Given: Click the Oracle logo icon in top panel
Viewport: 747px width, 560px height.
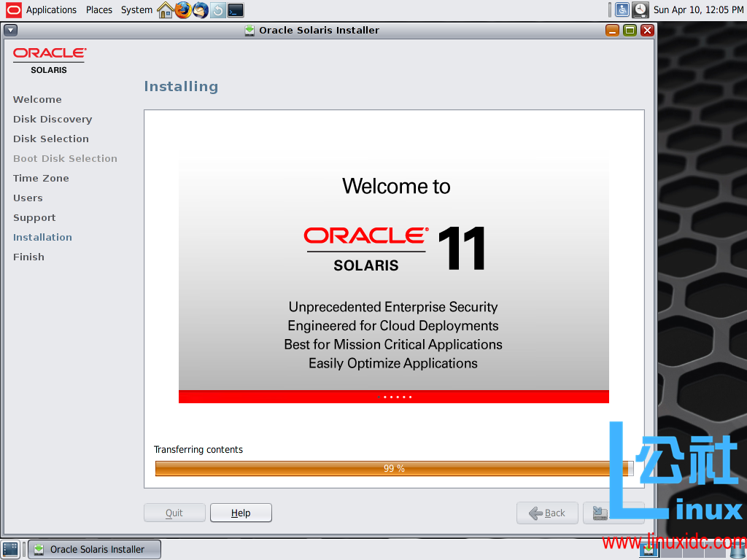Looking at the screenshot, I should tap(13, 9).
